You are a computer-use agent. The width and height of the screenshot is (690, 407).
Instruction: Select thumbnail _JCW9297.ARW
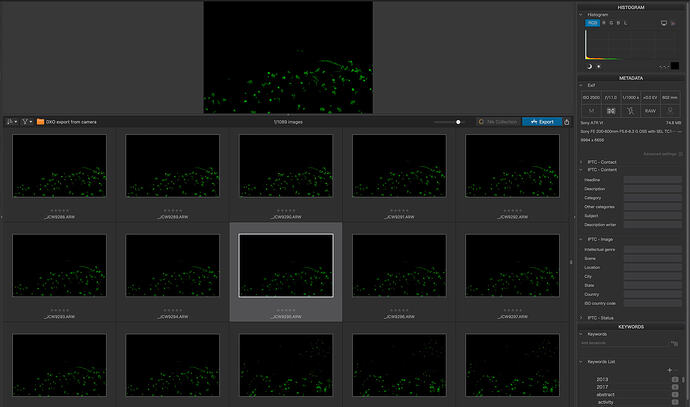(x=512, y=265)
